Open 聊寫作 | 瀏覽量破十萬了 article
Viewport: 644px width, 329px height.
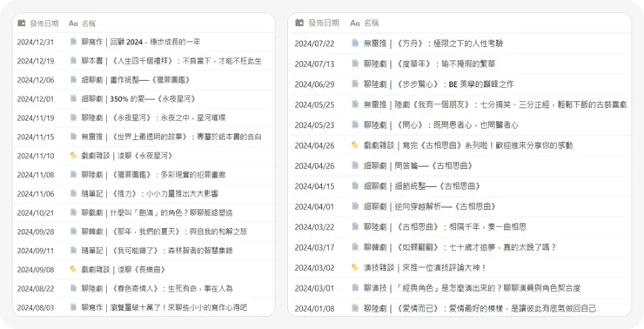click(x=164, y=307)
